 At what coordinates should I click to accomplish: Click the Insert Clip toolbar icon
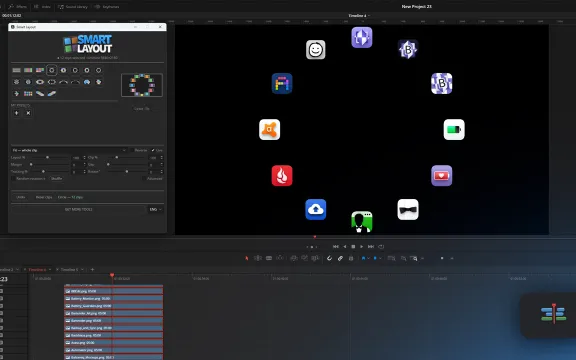click(x=294, y=258)
